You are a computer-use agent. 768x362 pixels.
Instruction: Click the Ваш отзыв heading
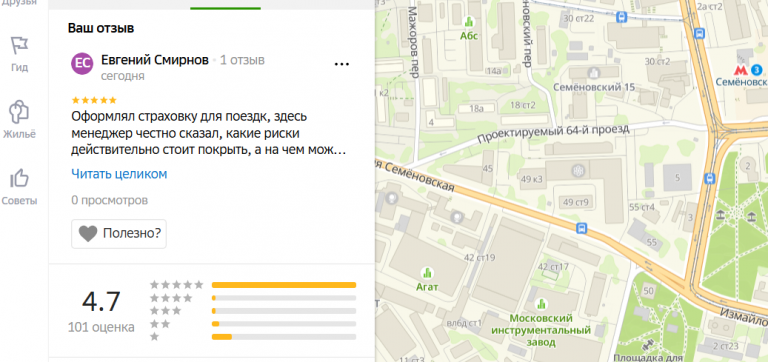[x=101, y=28]
